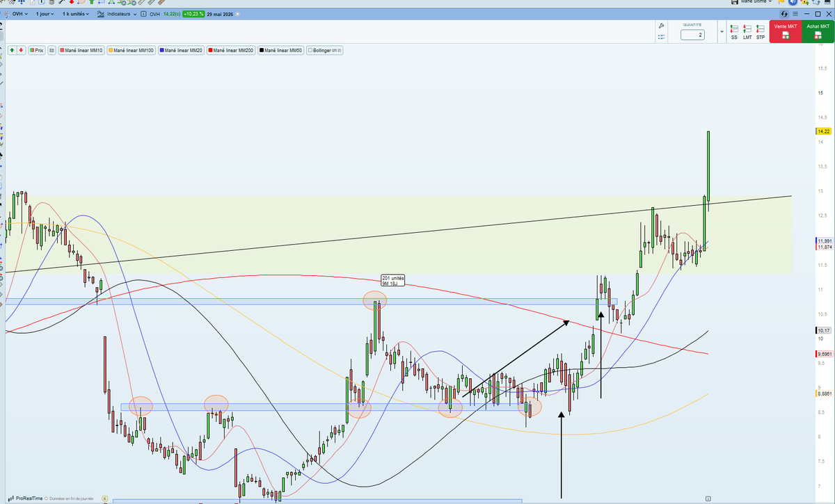Click the circle icon after 29 mai 2026
This screenshot has height=504, width=835.
click(237, 14)
